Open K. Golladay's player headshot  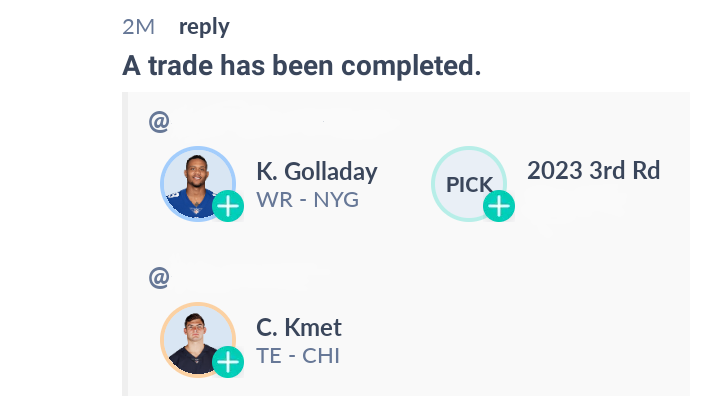click(197, 184)
